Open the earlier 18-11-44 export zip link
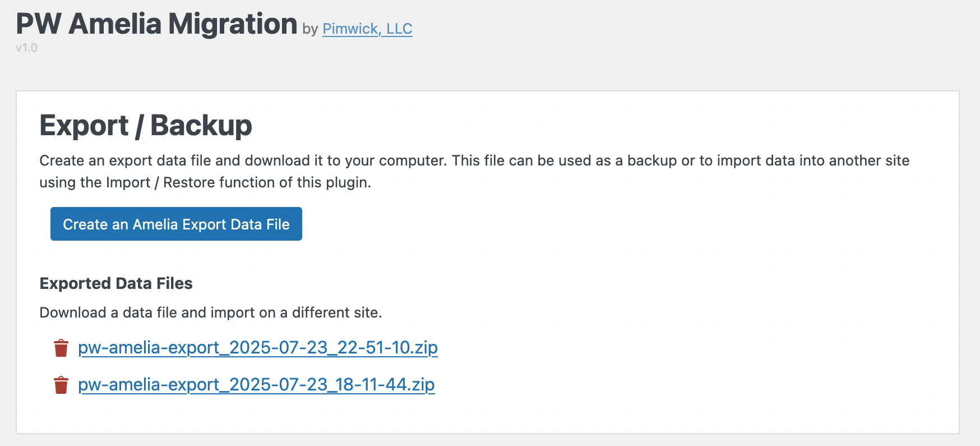Image resolution: width=980 pixels, height=446 pixels. [x=256, y=385]
